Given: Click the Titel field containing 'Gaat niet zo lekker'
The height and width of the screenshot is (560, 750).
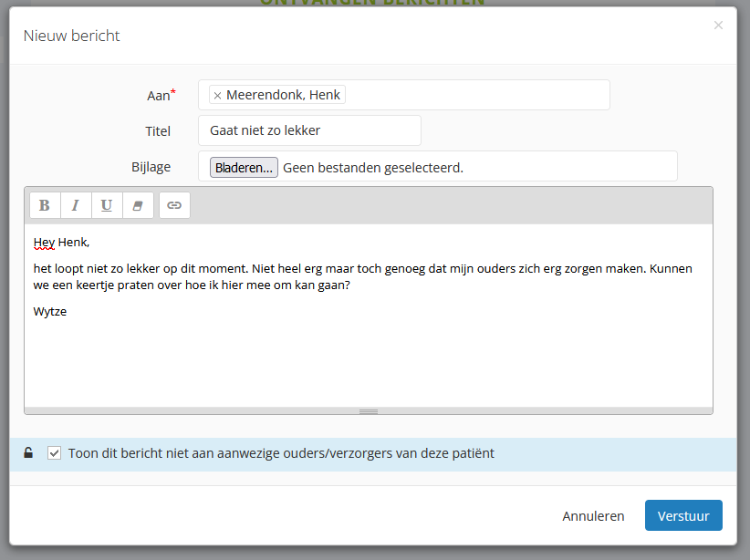Looking at the screenshot, I should (309, 130).
